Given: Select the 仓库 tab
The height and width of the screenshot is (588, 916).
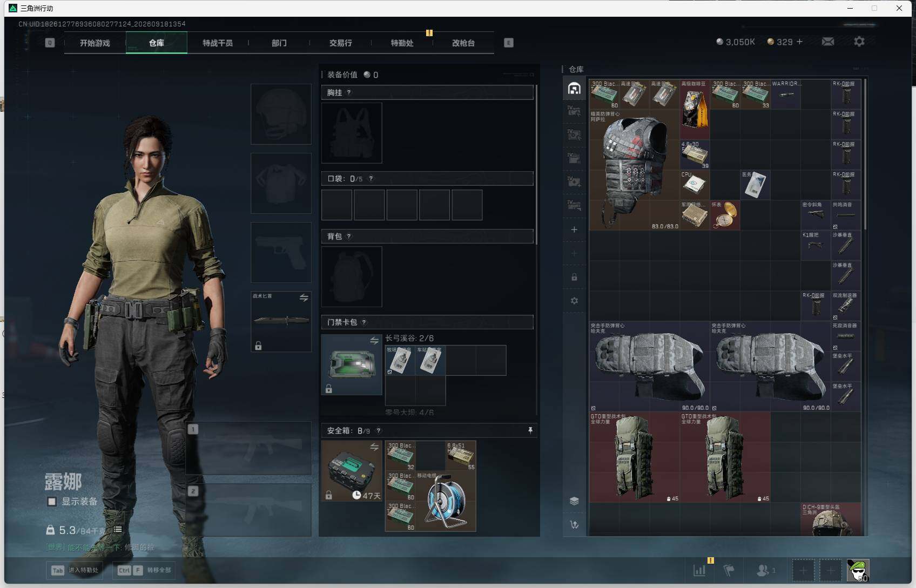Looking at the screenshot, I should pyautogui.click(x=157, y=43).
